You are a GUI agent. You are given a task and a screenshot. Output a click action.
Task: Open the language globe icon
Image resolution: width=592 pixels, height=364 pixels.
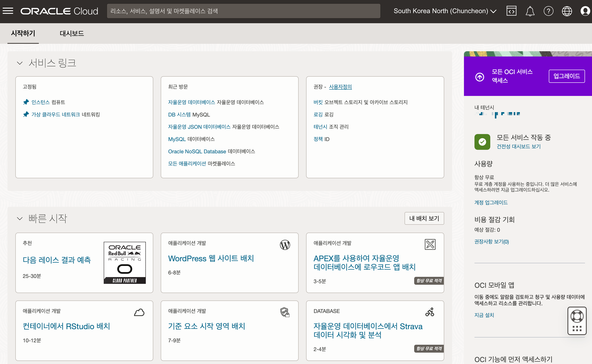coord(567,11)
